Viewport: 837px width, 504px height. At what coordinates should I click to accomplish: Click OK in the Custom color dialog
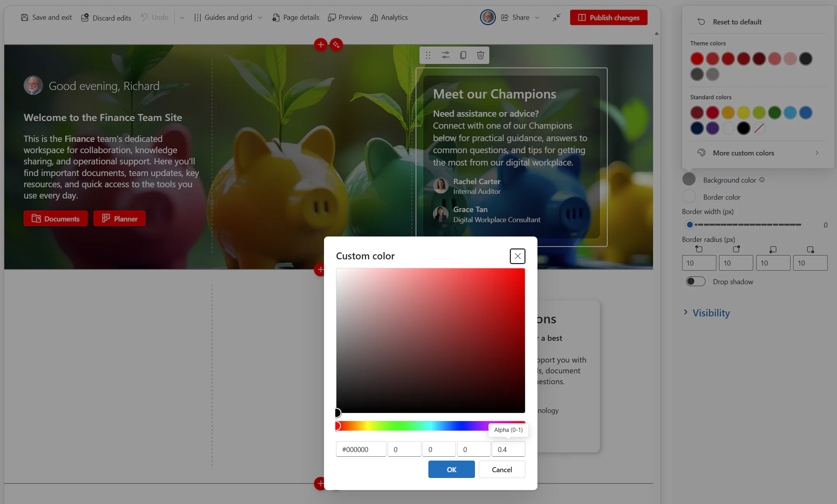tap(452, 469)
